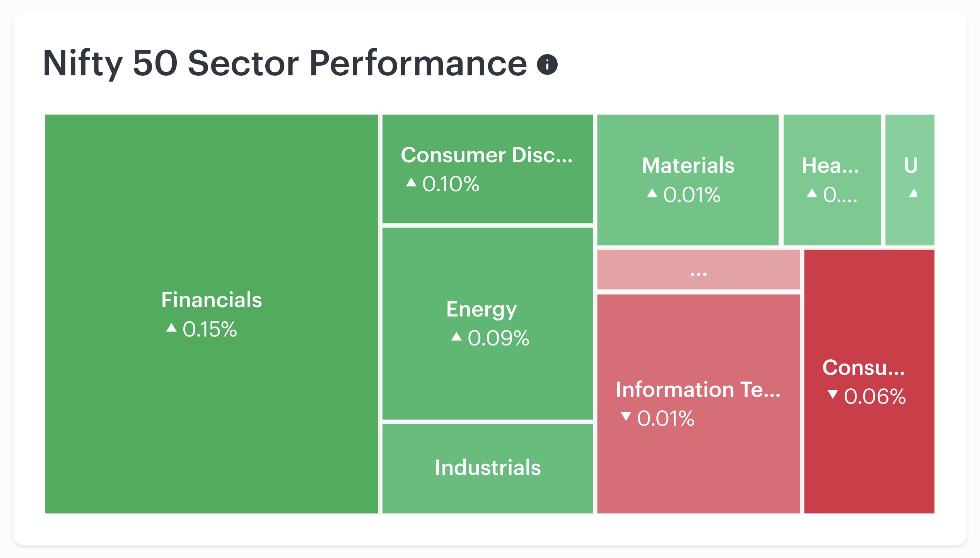The width and height of the screenshot is (980, 558).
Task: Open the Materials sector tile
Action: pyautogui.click(x=688, y=180)
